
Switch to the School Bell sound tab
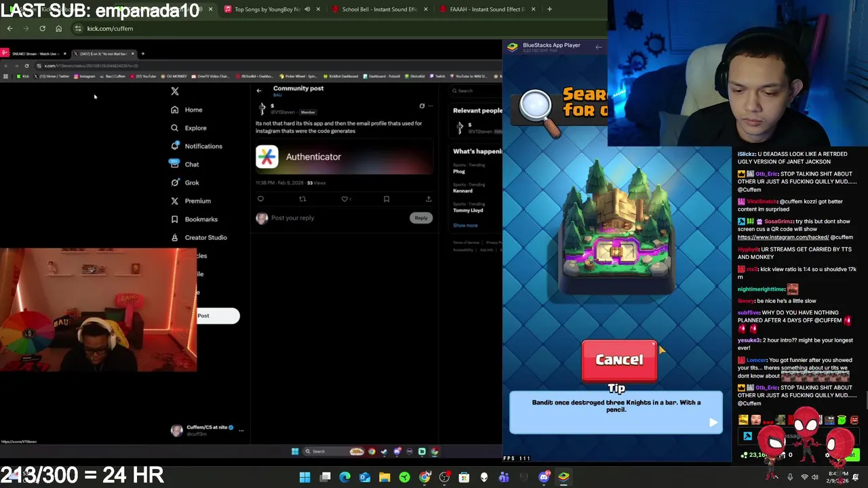click(x=380, y=9)
